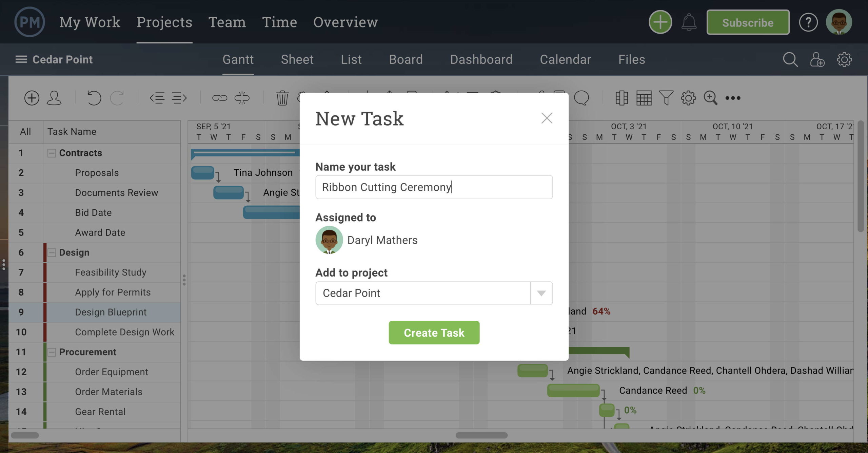Click the add task plus icon in toolbar
Screen dimensions: 868x453
click(x=32, y=98)
